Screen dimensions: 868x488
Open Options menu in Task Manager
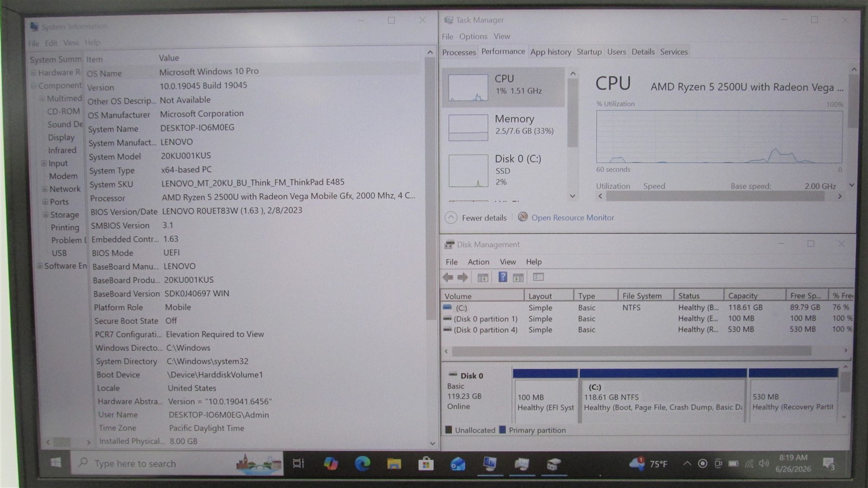pos(473,36)
